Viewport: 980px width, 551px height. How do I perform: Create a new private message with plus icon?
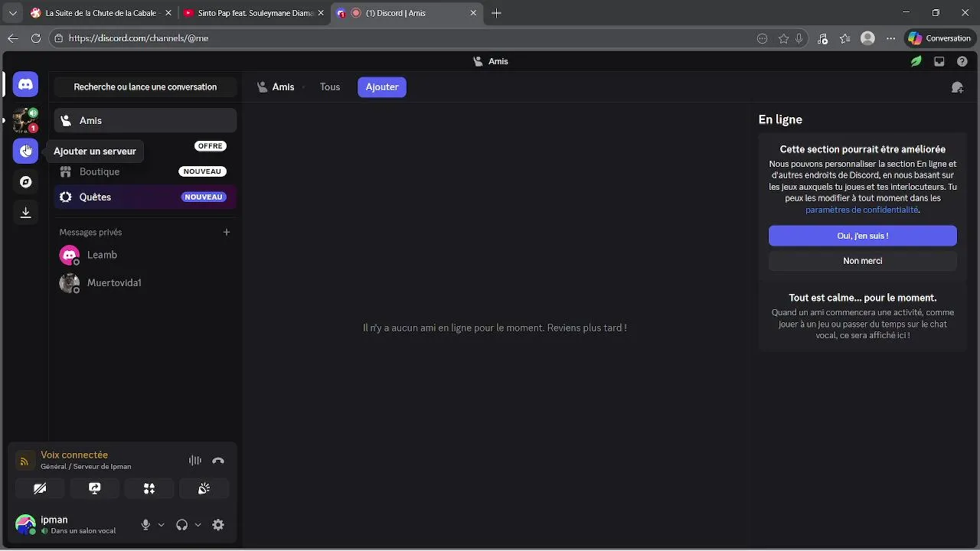tap(227, 232)
